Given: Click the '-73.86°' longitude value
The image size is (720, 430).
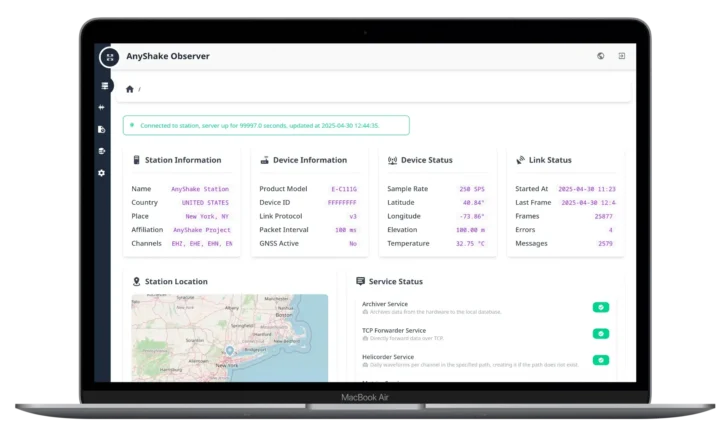Looking at the screenshot, I should 472,216.
